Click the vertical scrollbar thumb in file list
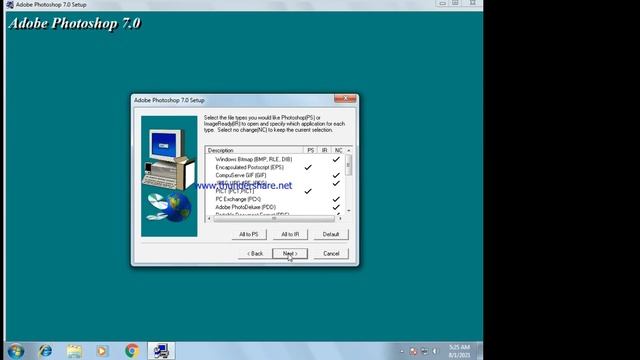The height and width of the screenshot is (360, 640). (x=349, y=165)
